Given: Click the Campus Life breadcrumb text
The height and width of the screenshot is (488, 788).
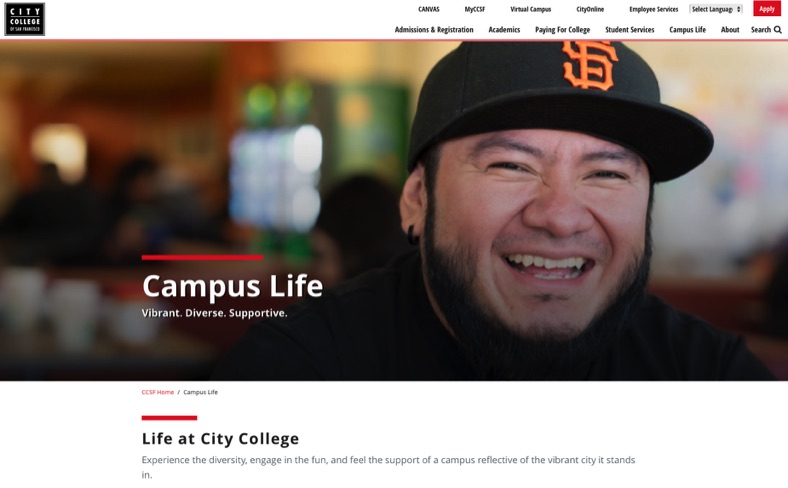Looking at the screenshot, I should click(201, 392).
